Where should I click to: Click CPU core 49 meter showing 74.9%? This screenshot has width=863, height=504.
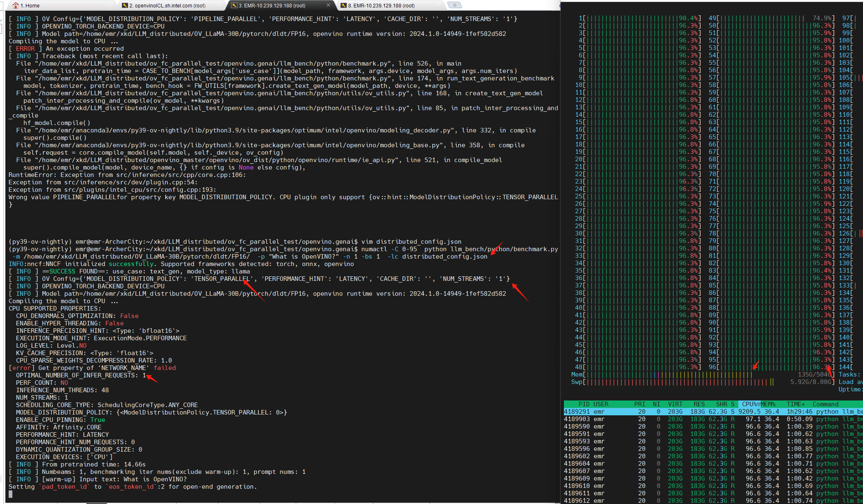[772, 18]
